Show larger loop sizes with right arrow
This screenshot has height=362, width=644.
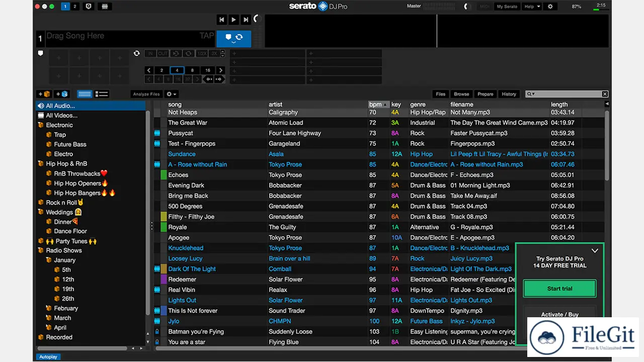[x=221, y=70]
